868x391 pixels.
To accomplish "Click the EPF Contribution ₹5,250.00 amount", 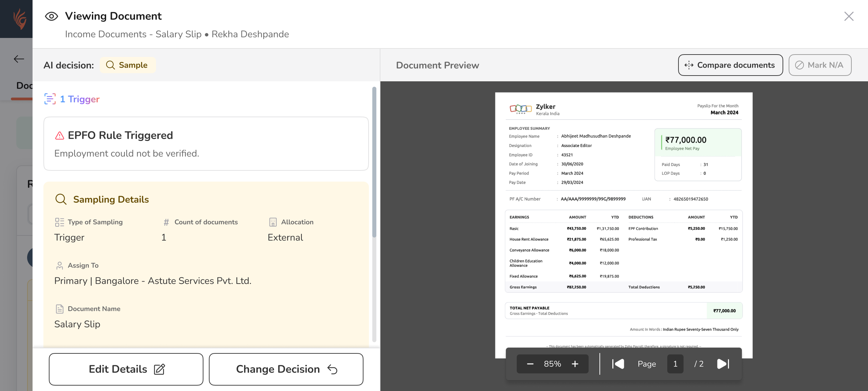I will click(696, 229).
